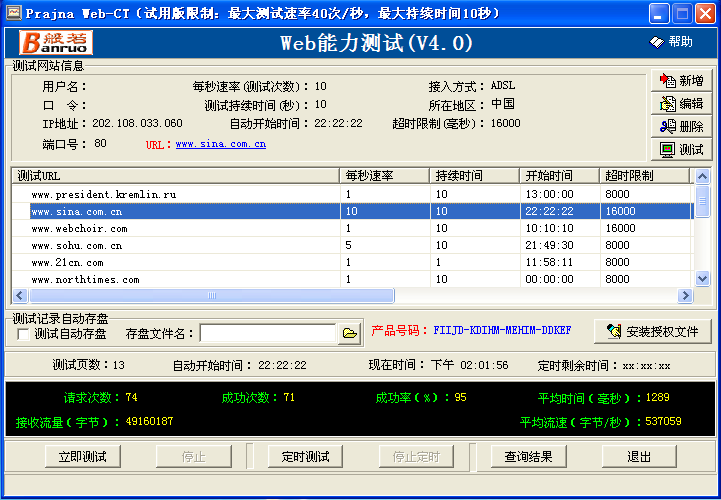
Task: Click horizontal scroll left arrow
Action: 20,295
